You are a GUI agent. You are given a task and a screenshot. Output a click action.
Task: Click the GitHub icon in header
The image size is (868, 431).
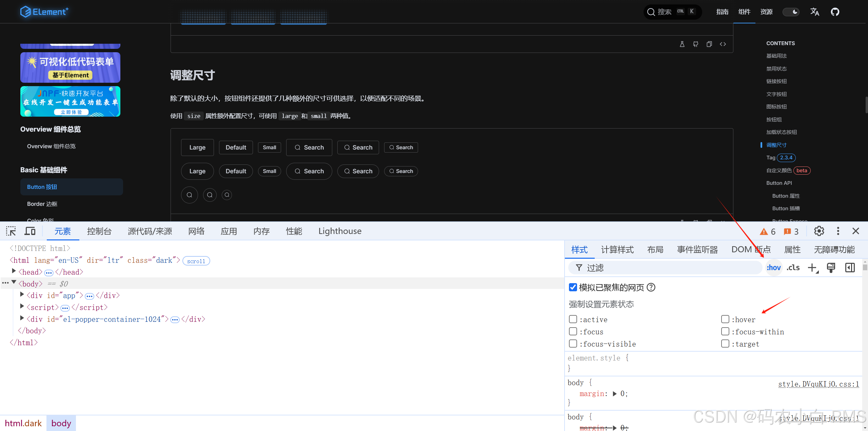tap(835, 12)
